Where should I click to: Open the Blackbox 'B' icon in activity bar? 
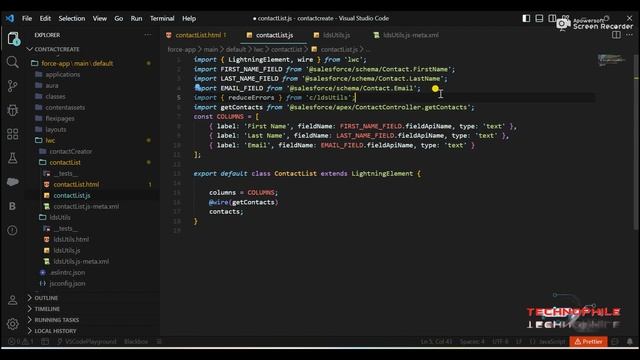click(12, 206)
